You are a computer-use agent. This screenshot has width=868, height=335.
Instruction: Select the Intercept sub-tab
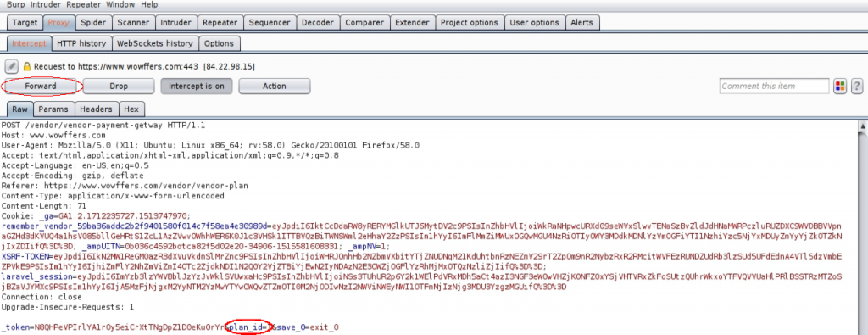point(30,43)
